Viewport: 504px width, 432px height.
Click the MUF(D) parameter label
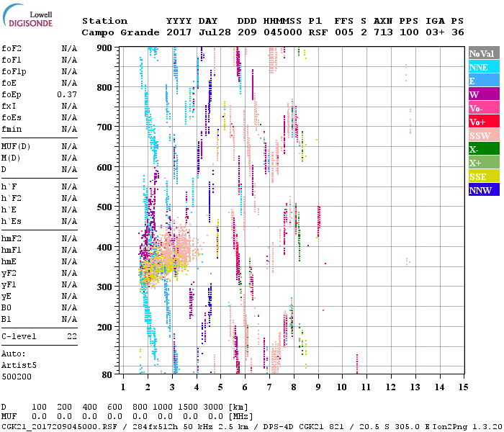coord(14,146)
